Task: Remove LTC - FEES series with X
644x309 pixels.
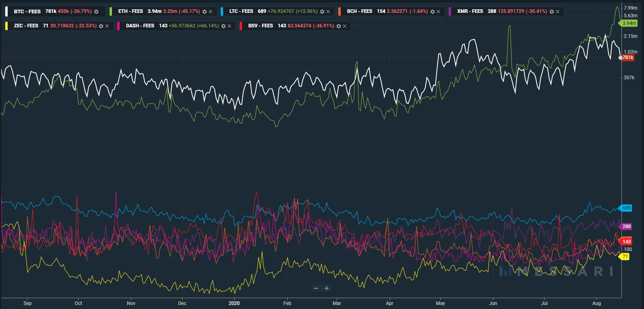Action: (328, 12)
